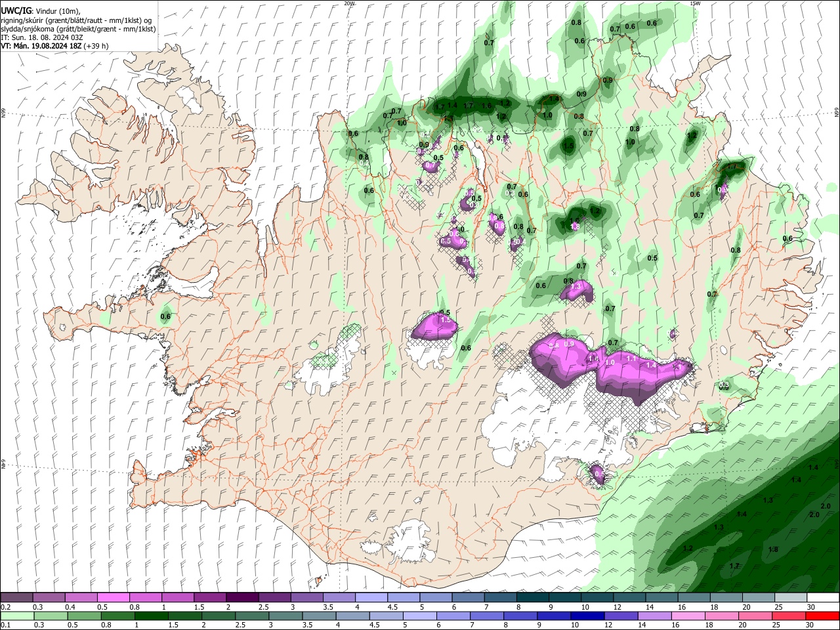Pick the violet 12–14 swatch in the bottom legend row

[621, 616]
